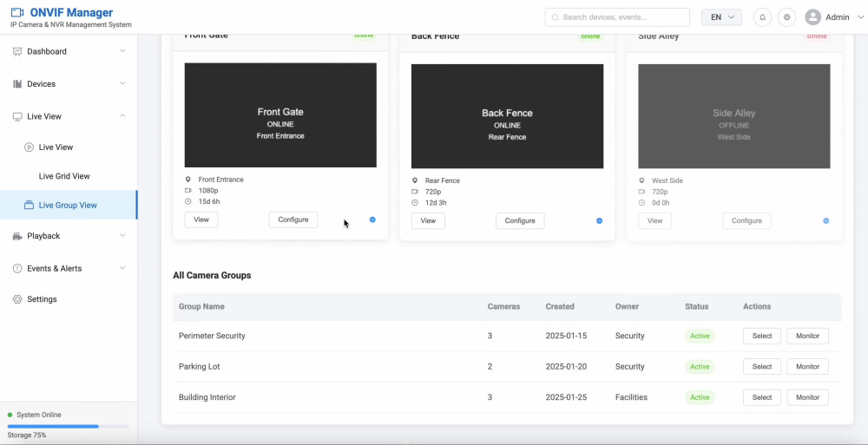Open the notifications bell icon
Image resolution: width=868 pixels, height=445 pixels.
pyautogui.click(x=762, y=17)
